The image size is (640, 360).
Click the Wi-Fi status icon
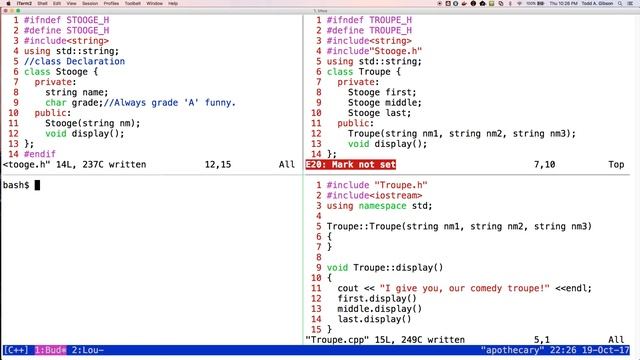519,3
